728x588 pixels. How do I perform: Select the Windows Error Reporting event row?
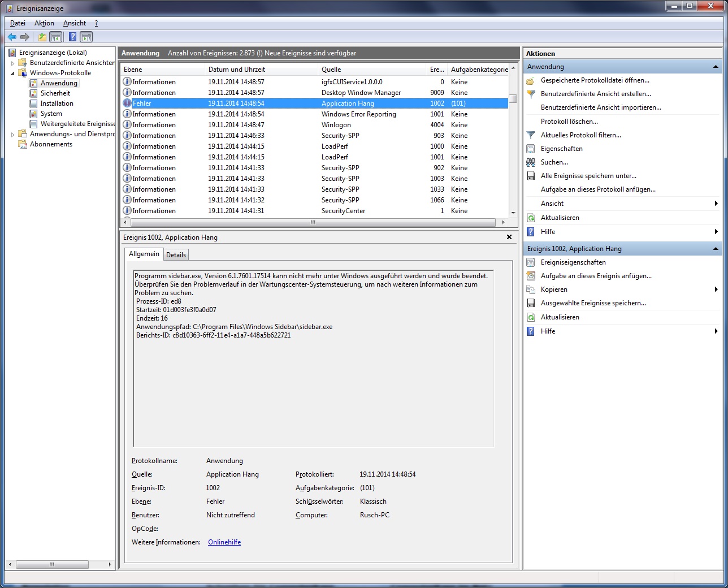pyautogui.click(x=315, y=114)
